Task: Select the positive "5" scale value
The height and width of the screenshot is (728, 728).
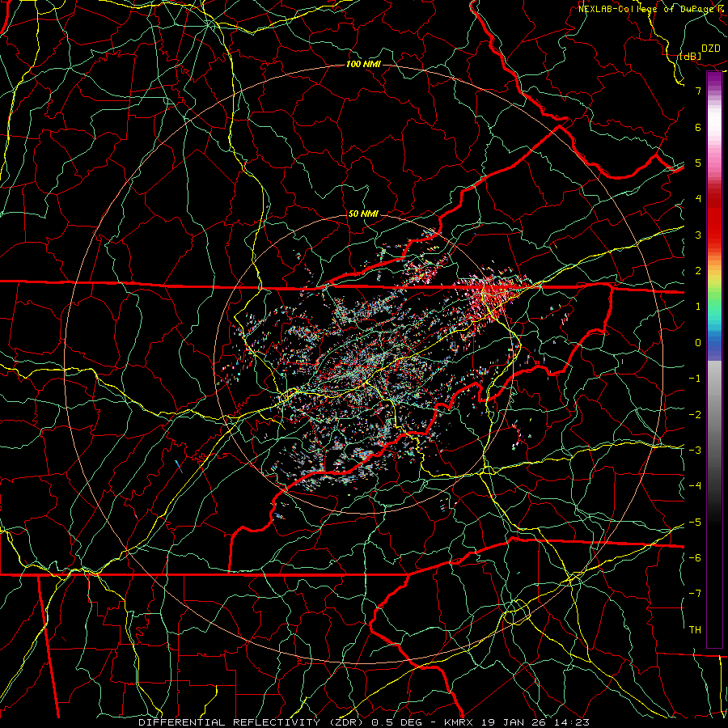Action: click(x=698, y=163)
